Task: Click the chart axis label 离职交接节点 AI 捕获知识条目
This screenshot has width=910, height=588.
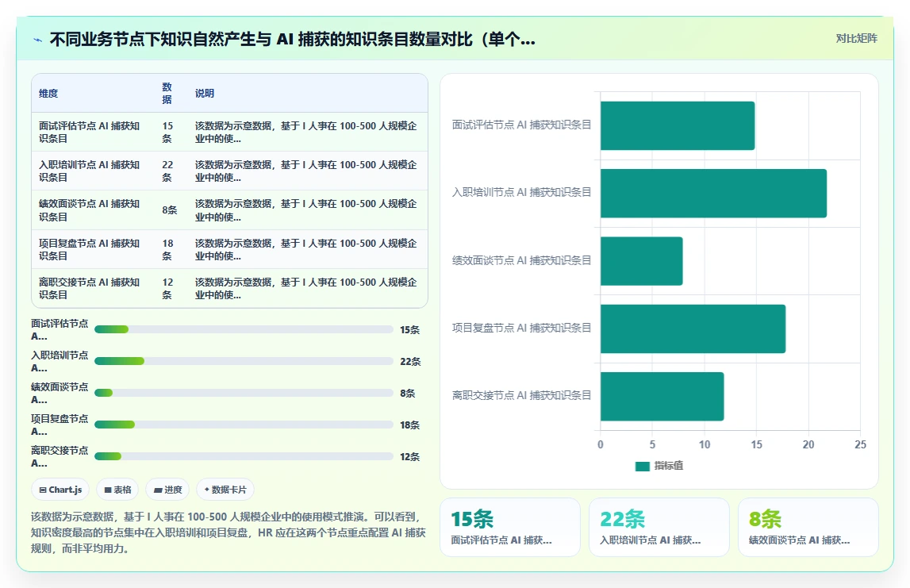Action: pyautogui.click(x=521, y=395)
